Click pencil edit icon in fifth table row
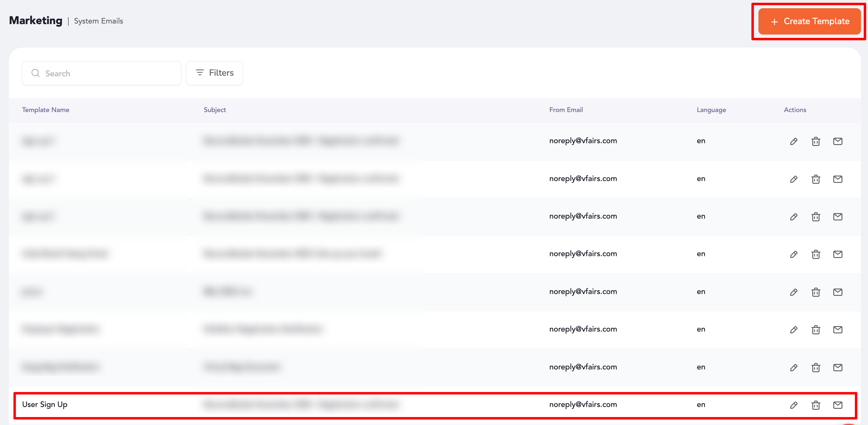Screen dimensions: 868x425 tap(794, 292)
